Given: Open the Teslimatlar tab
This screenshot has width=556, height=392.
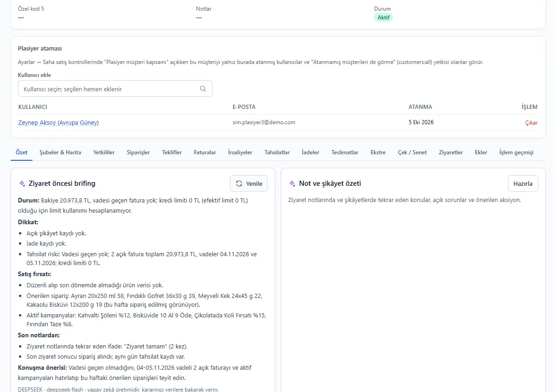Looking at the screenshot, I should click(x=345, y=152).
